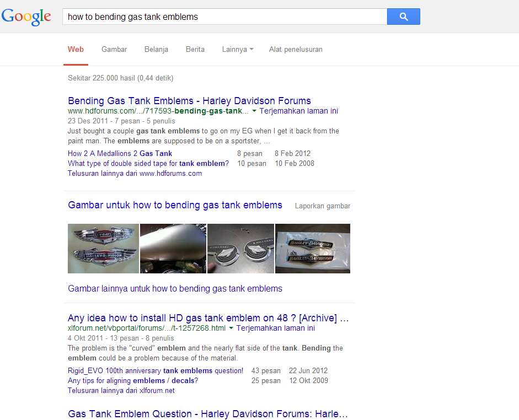
Task: Click the '43 pesan' count text
Action: 266,371
